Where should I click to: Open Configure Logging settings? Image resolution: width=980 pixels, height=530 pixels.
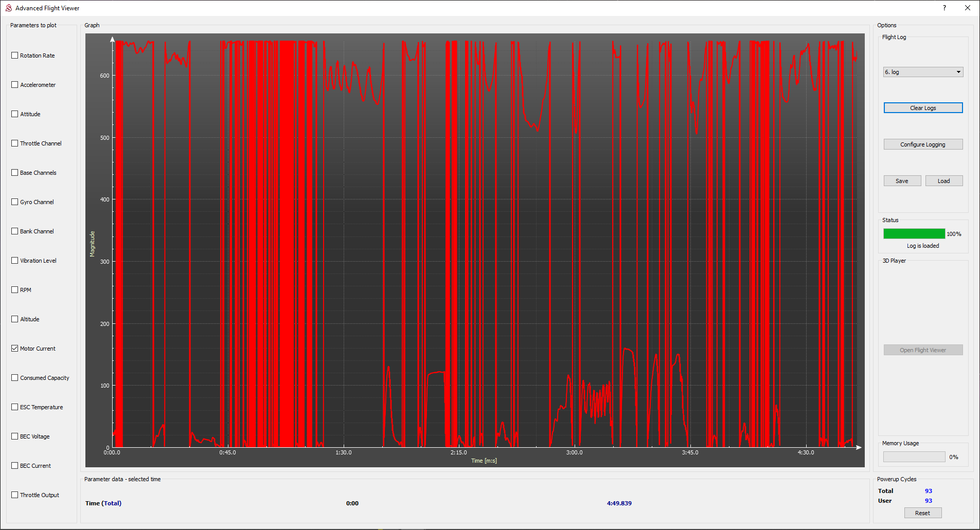point(923,144)
